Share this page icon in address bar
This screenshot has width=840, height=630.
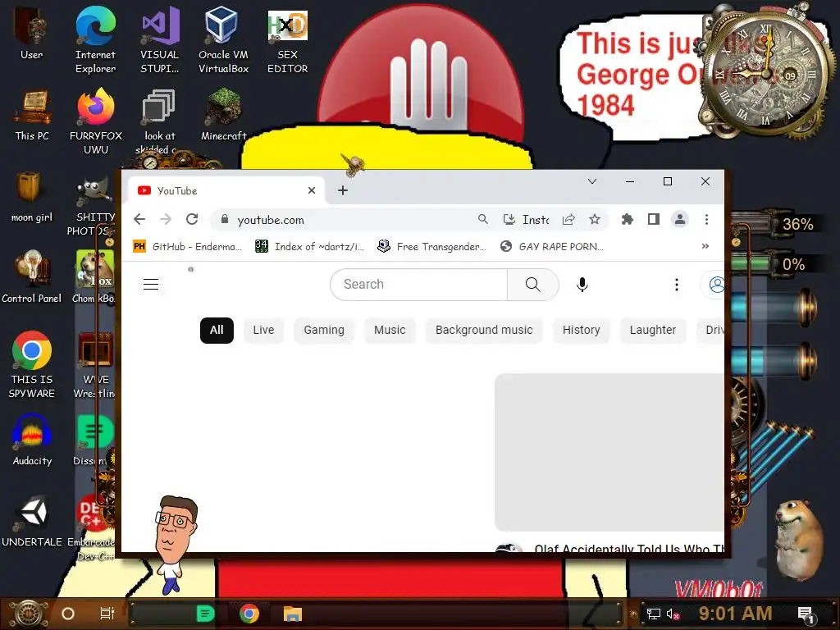tap(568, 219)
